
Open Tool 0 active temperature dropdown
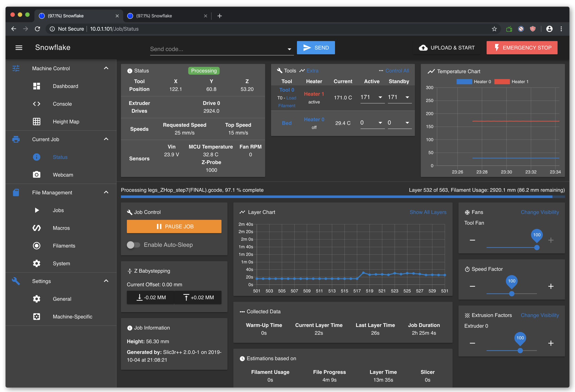click(x=380, y=97)
